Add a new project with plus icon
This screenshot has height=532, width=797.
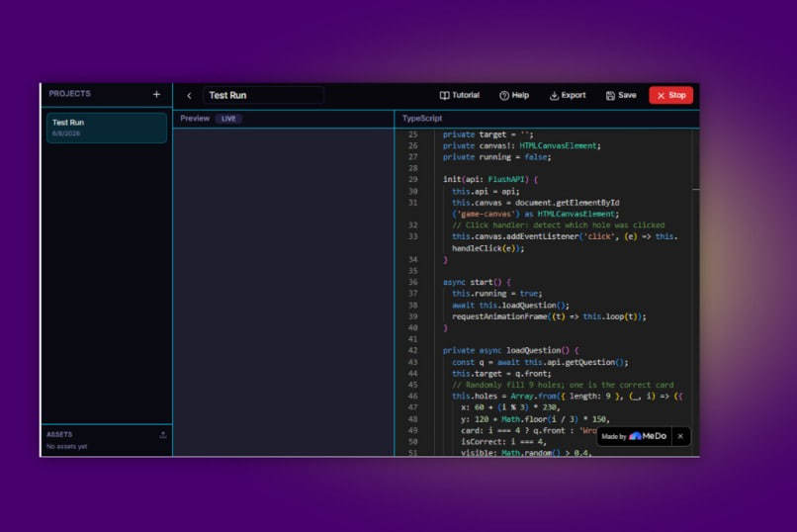pos(156,95)
